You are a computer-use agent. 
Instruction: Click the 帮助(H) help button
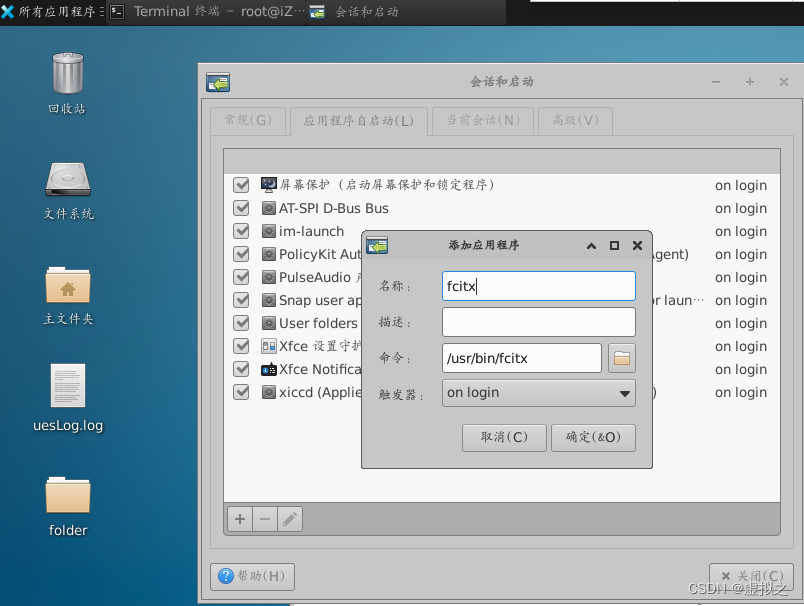252,576
